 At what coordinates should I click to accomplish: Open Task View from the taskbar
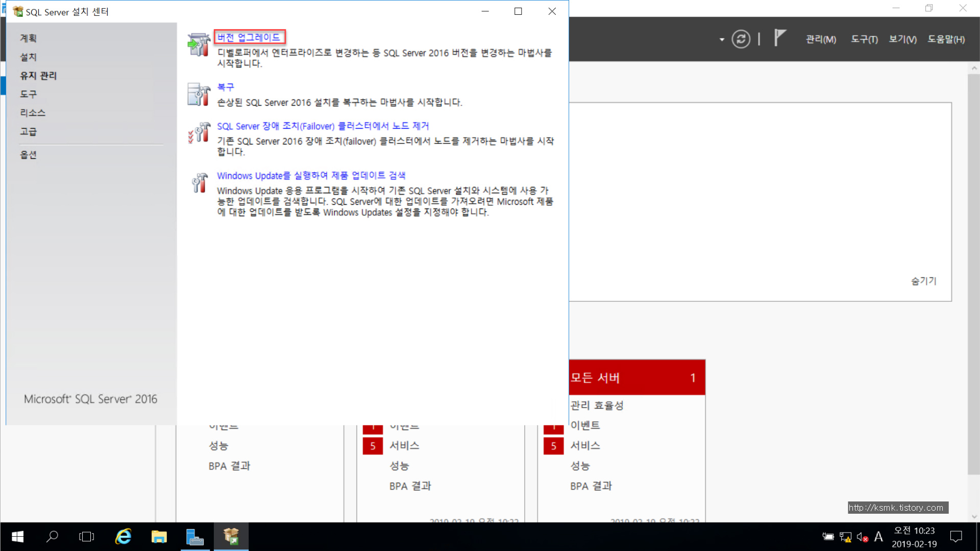pos(87,537)
